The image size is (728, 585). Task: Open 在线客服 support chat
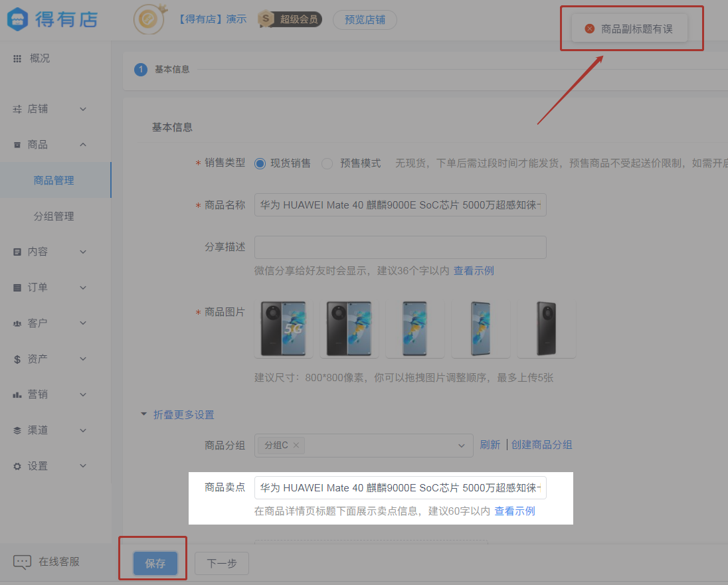coord(46,562)
